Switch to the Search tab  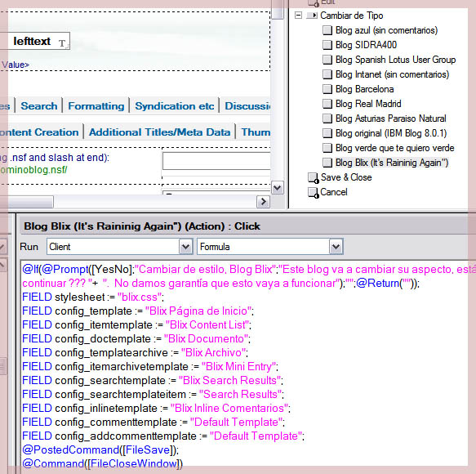[x=39, y=105]
